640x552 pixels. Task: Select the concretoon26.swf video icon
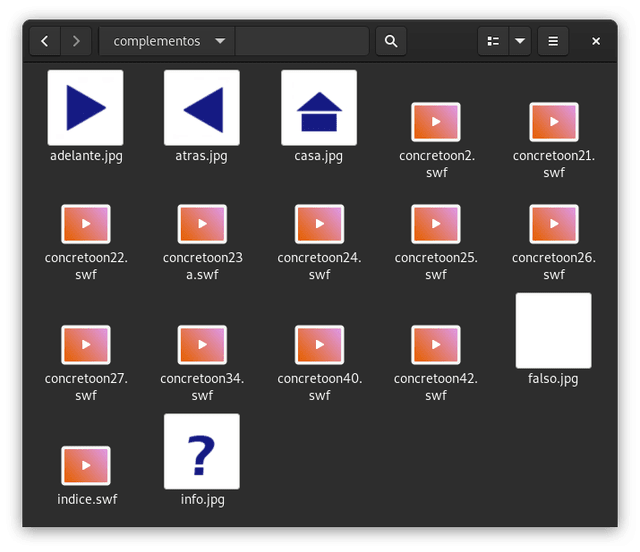click(x=554, y=224)
